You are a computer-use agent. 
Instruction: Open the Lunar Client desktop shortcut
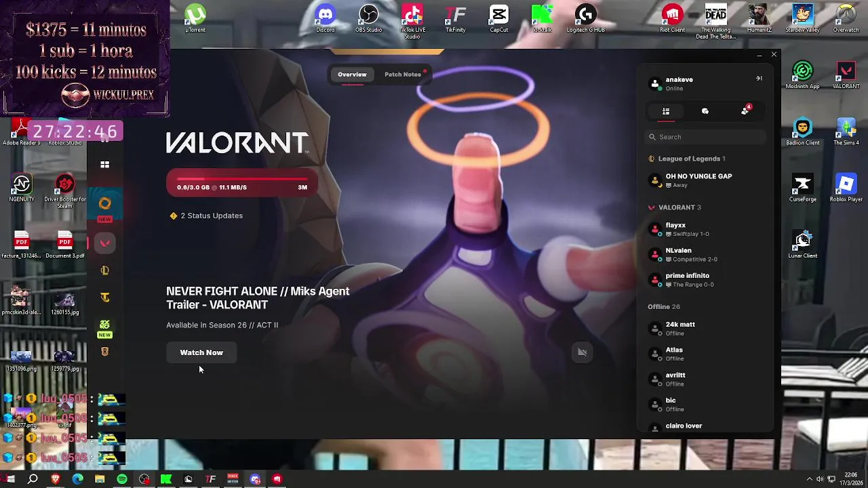[x=803, y=244]
